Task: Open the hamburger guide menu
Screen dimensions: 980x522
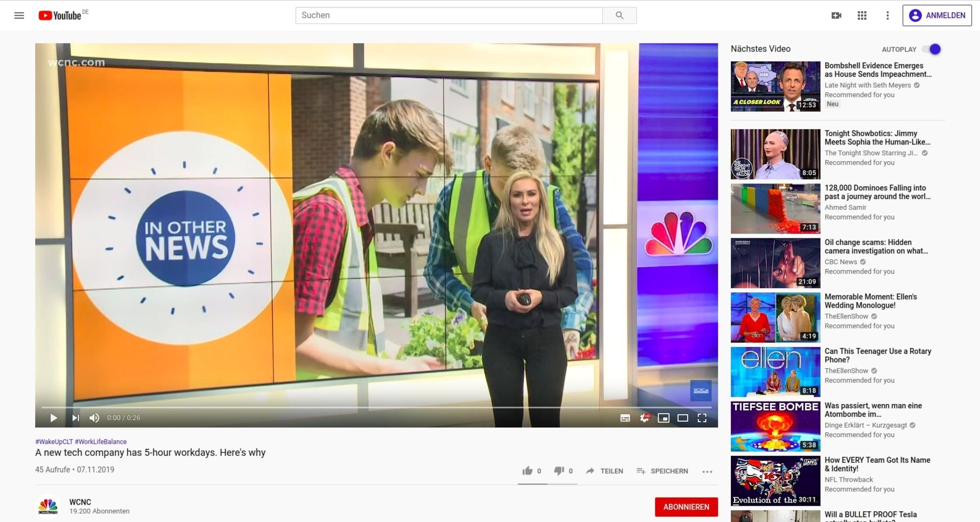Action: point(19,15)
